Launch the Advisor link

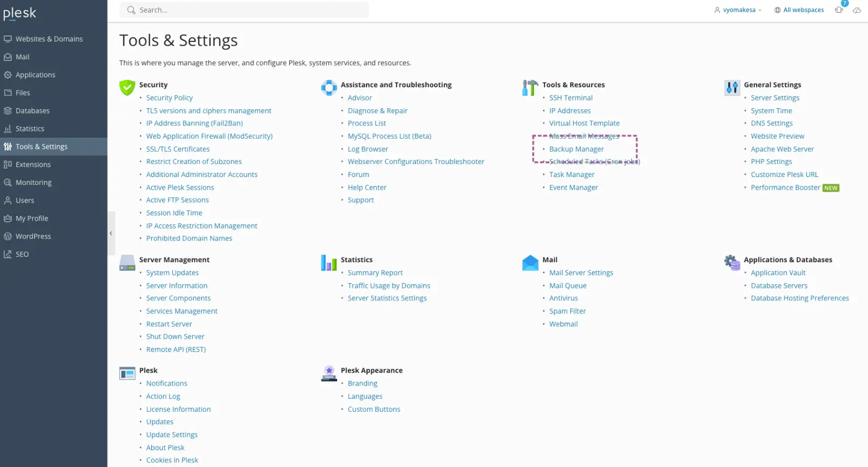[x=360, y=98]
